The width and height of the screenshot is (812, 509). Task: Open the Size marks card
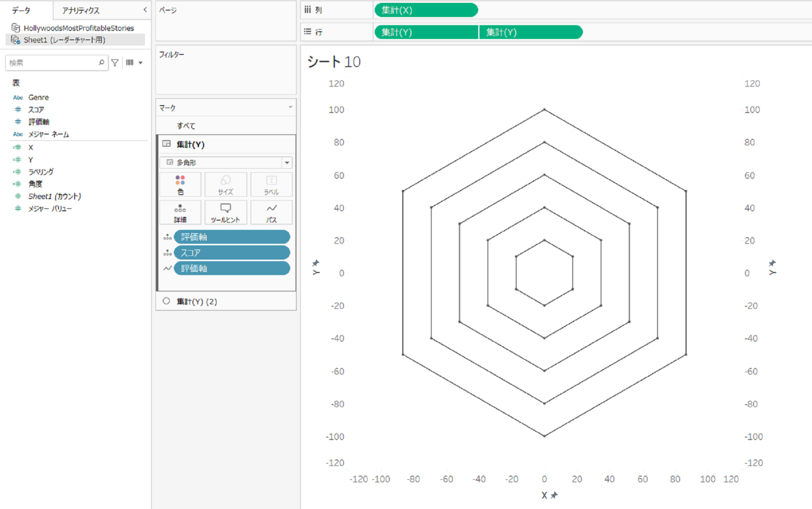click(x=225, y=184)
